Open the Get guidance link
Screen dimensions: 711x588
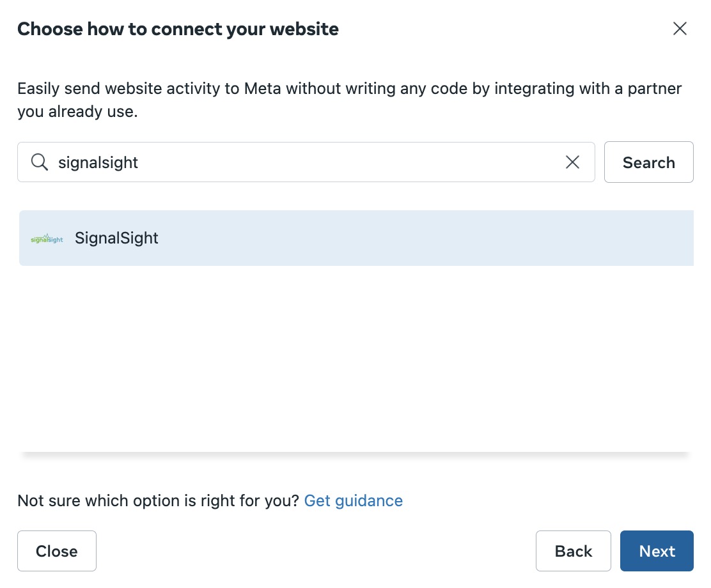(353, 500)
